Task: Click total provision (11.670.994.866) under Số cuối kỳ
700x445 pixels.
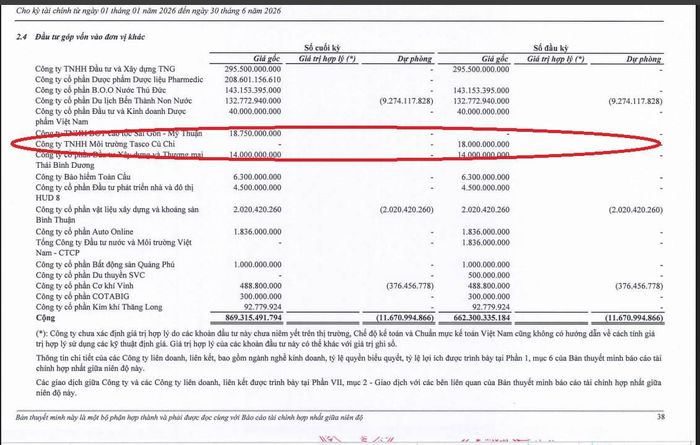Action: click(404, 318)
